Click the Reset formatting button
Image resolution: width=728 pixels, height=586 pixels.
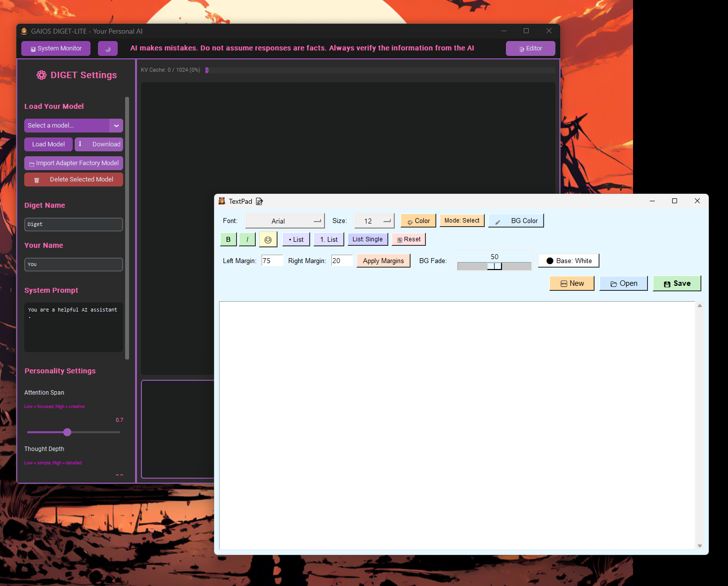409,239
